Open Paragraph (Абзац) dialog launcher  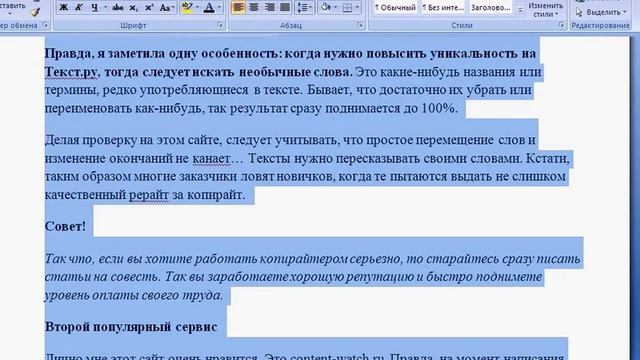(x=360, y=25)
